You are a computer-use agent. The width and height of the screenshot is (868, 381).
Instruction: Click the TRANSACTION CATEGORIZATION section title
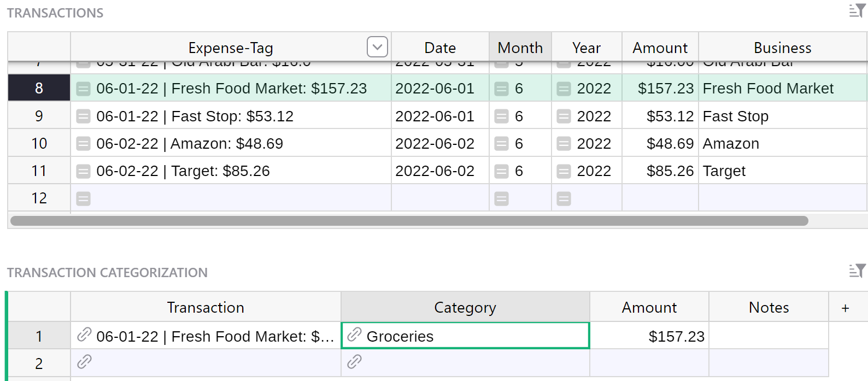(x=107, y=273)
